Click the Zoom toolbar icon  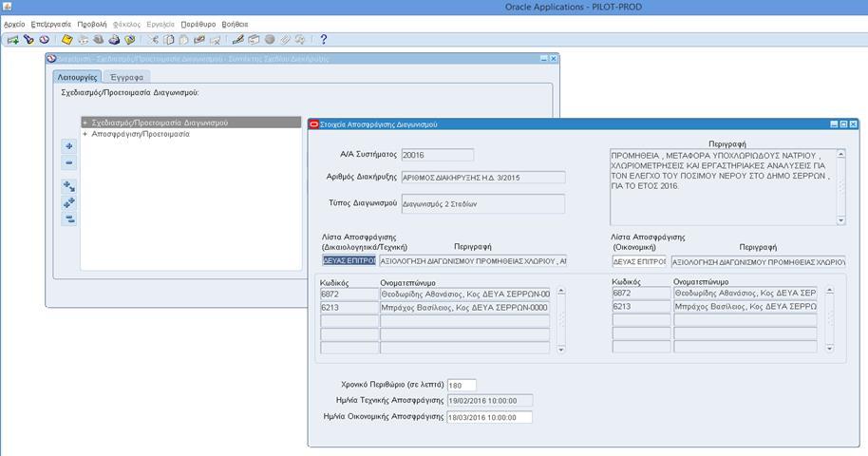[x=254, y=40]
